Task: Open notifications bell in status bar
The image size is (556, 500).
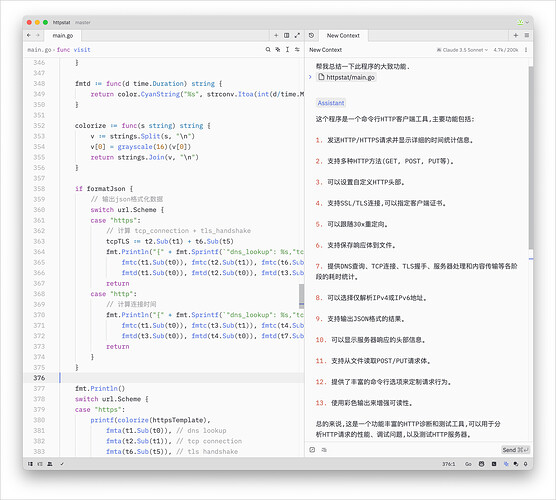Action: (x=526, y=464)
